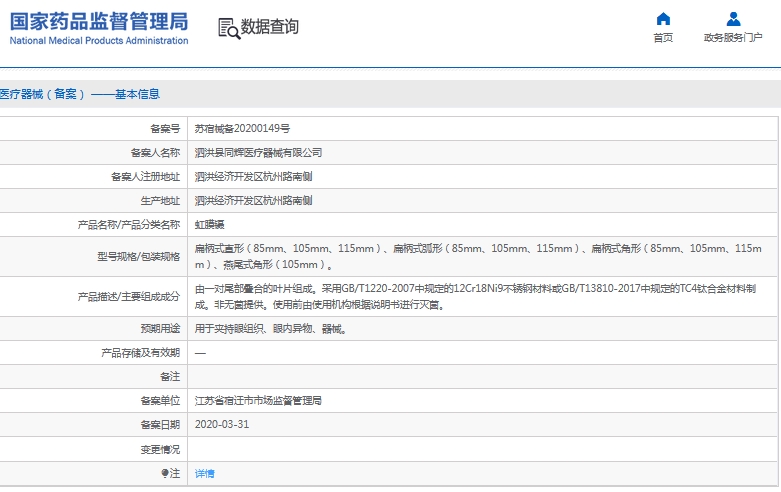Viewport: 781px width, 492px height.
Task: Select the model specification text starting with 扁柄式直形
Action: click(478, 256)
